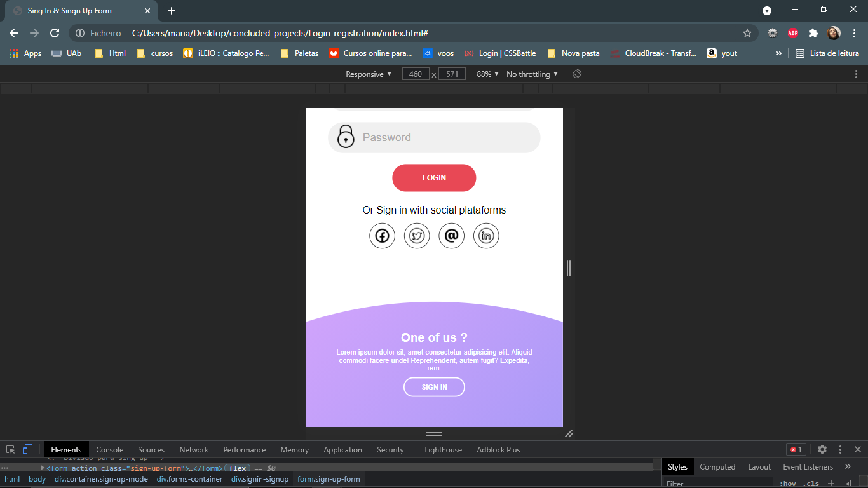The height and width of the screenshot is (488, 868).
Task: Click the rotate screen icon in device toolbar
Action: [577, 74]
